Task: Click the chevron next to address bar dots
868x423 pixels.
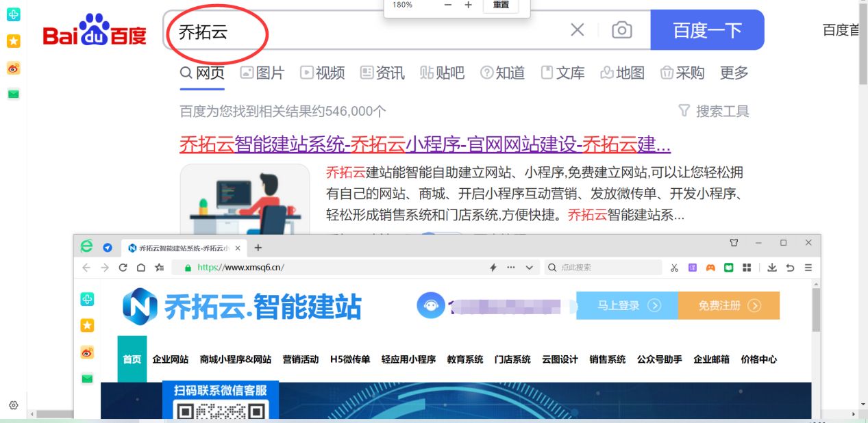Action: [530, 268]
